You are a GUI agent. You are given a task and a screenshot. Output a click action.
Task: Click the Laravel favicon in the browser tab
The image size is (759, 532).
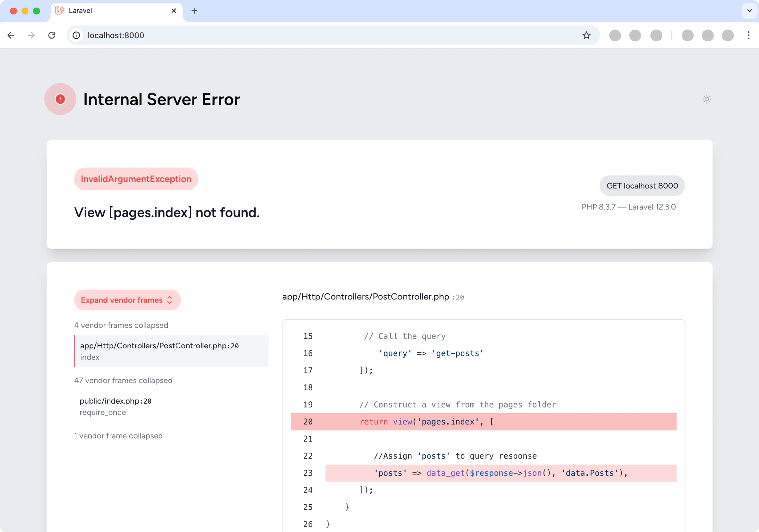59,11
